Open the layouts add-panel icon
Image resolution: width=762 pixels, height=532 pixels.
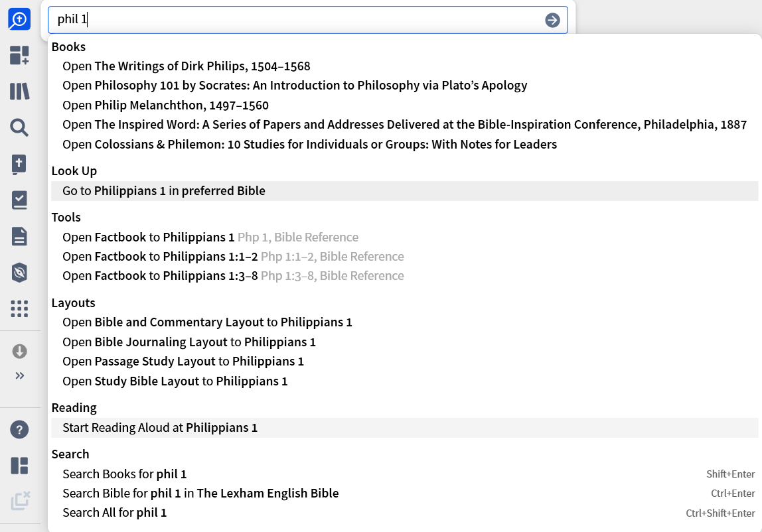pyautogui.click(x=19, y=55)
